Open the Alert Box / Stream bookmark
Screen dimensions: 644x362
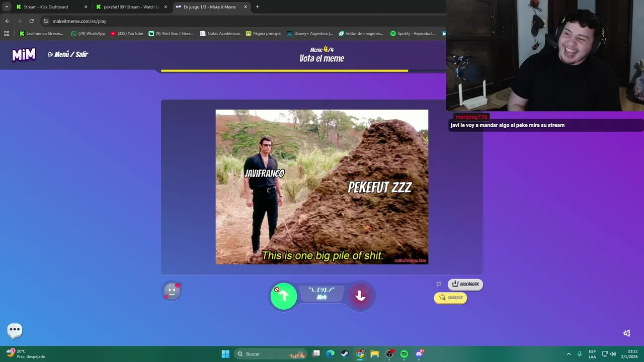click(171, 34)
